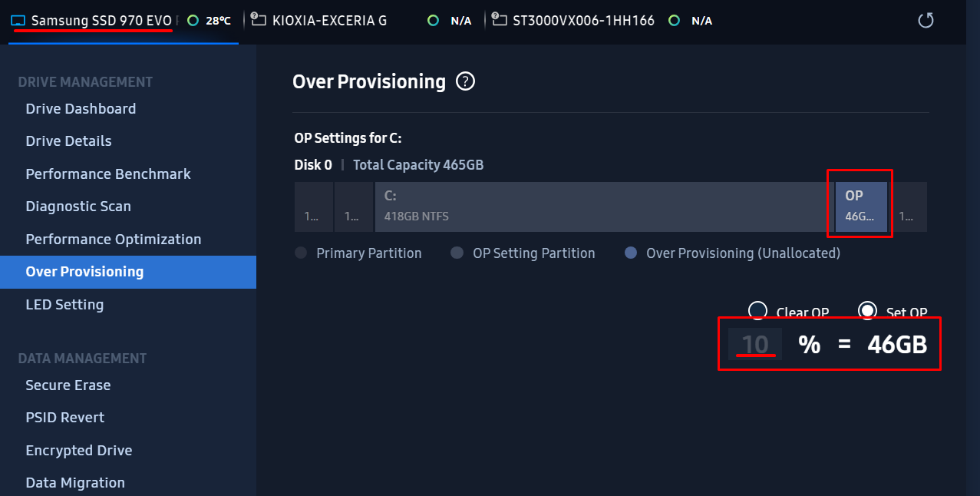The image size is (980, 496).
Task: Click the refresh icon at top right
Action: click(926, 20)
